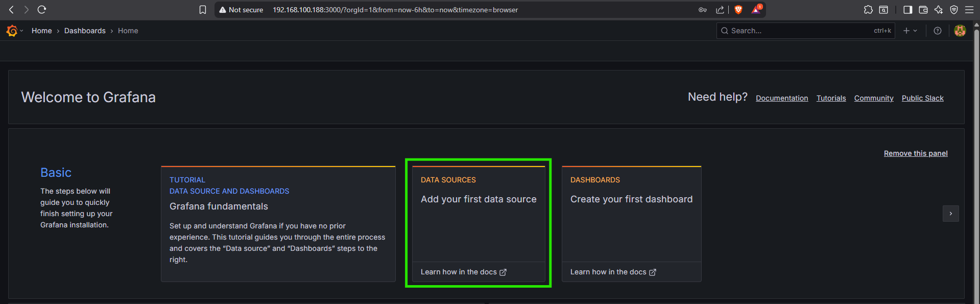980x304 pixels.
Task: Bookmark this page with the bookmark icon
Action: [x=203, y=10]
